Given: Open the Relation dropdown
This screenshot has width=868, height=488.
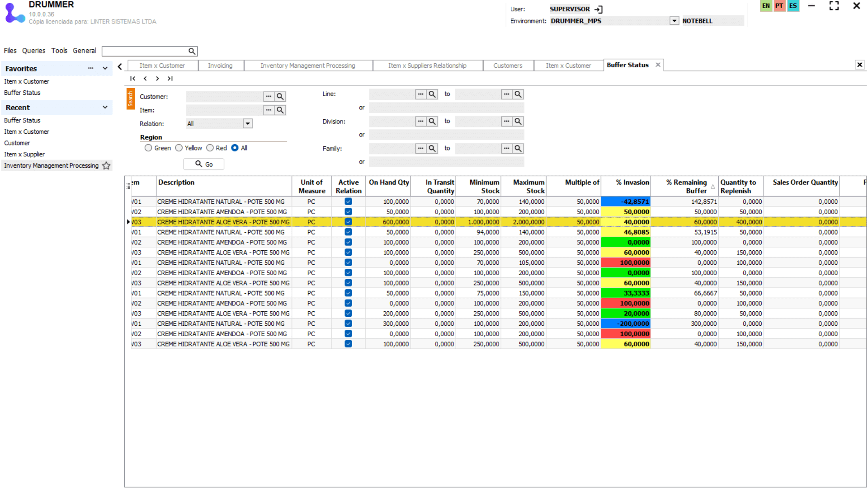Looking at the screenshot, I should click(x=247, y=124).
